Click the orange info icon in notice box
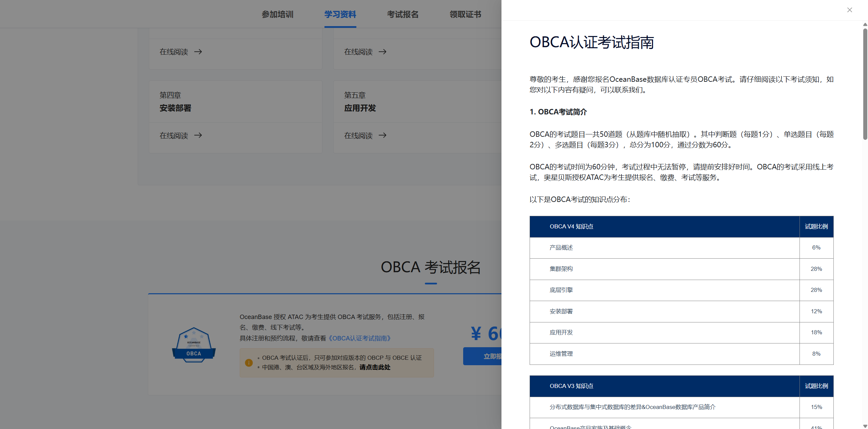This screenshot has width=868, height=429. [x=249, y=362]
